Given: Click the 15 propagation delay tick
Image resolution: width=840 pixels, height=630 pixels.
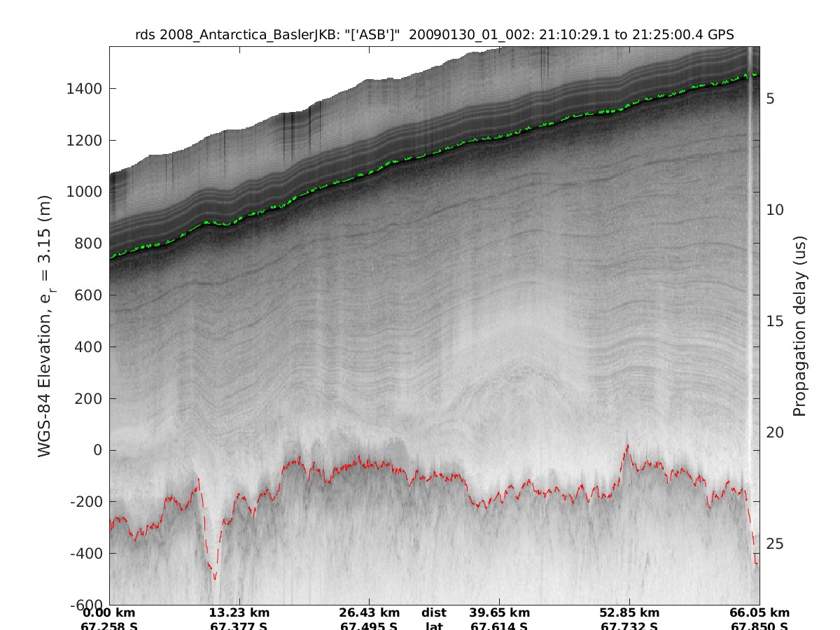Looking at the screenshot, I should point(773,321).
